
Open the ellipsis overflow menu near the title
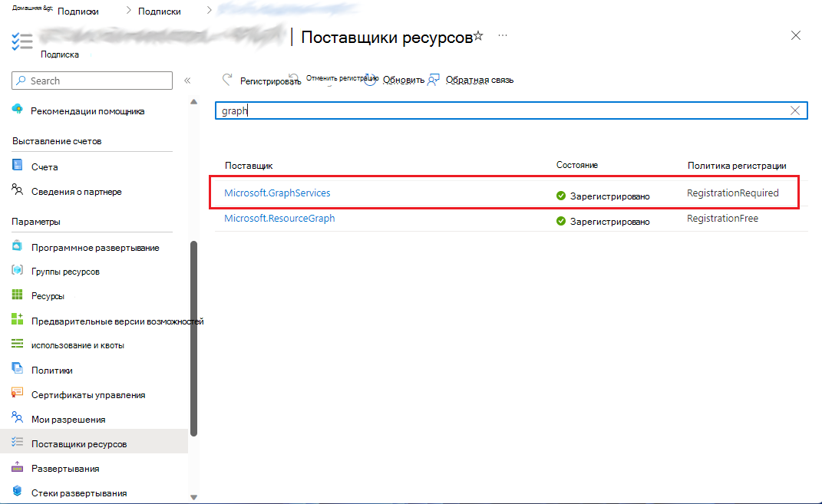point(503,36)
